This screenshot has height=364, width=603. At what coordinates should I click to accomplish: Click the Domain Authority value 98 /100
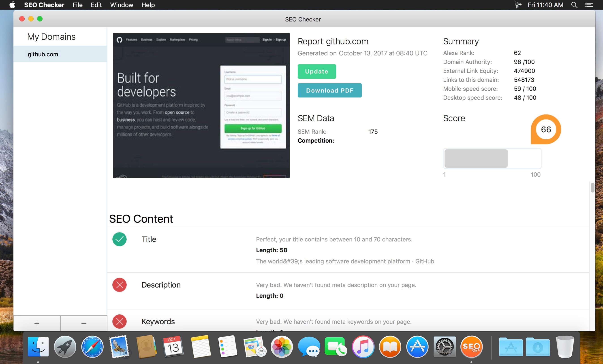click(x=524, y=62)
